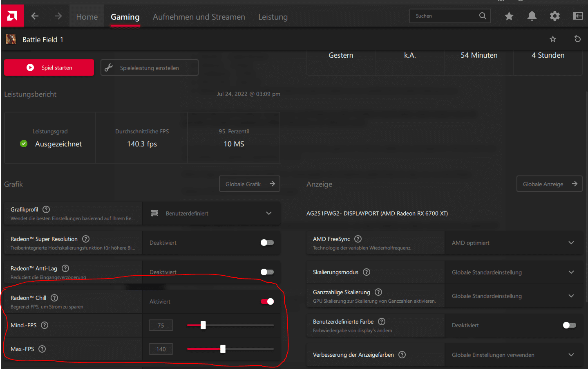The width and height of the screenshot is (588, 369).
Task: Toggle sidebar panel icon in top bar
Action: pyautogui.click(x=577, y=16)
